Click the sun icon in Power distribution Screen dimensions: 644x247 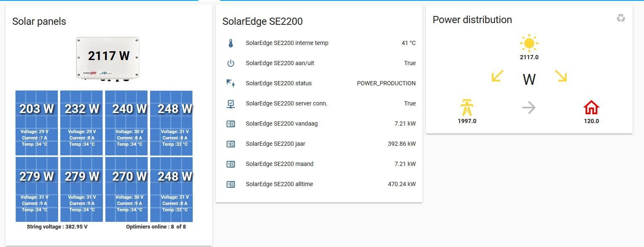[529, 43]
